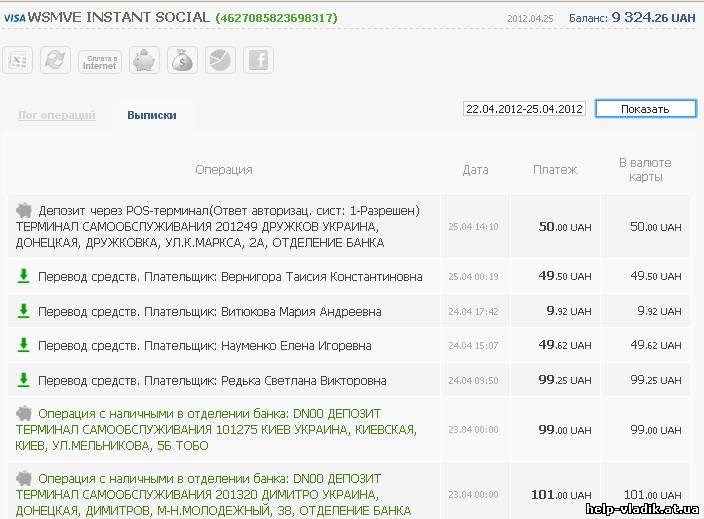
Task: Click the money bag dollar icon
Action: 183,61
